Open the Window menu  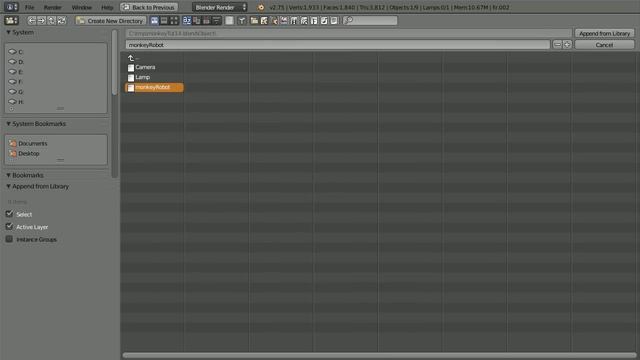(x=82, y=7)
